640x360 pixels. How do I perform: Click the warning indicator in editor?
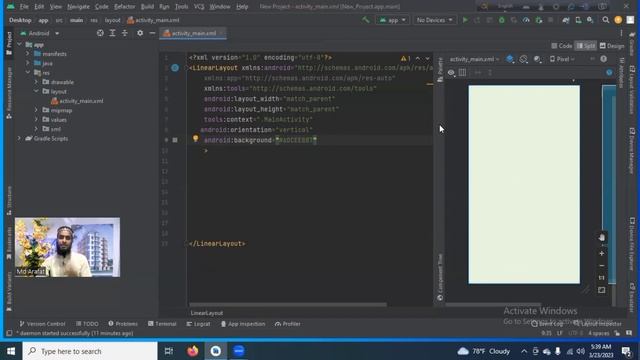pyautogui.click(x=405, y=59)
